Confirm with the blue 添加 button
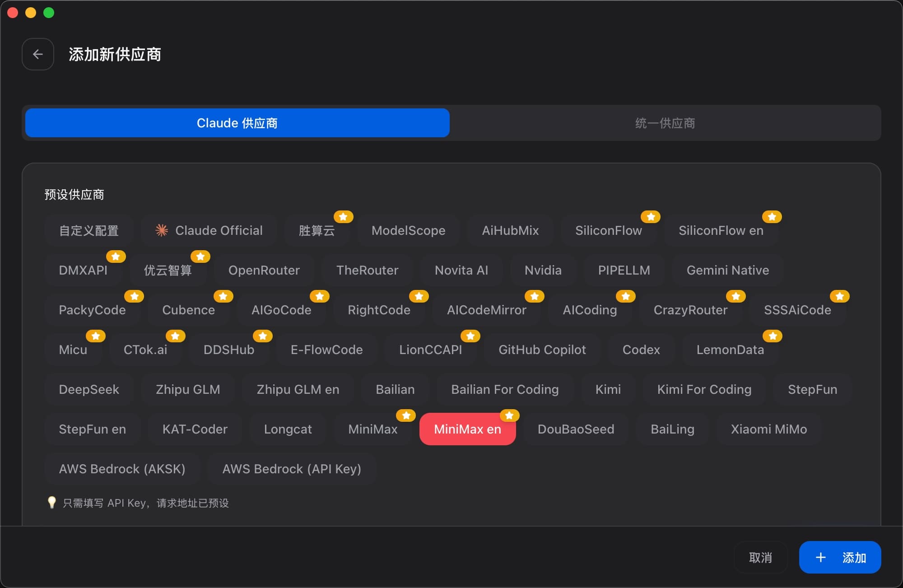Screen dimensions: 903x588 (x=840, y=557)
